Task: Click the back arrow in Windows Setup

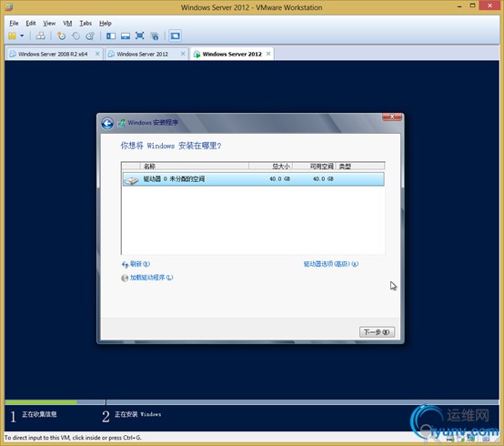Action: click(107, 123)
